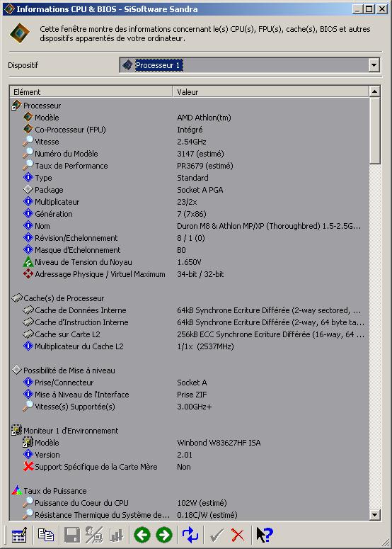Click the blue refresh arrows icon
The width and height of the screenshot is (392, 549).
190,535
